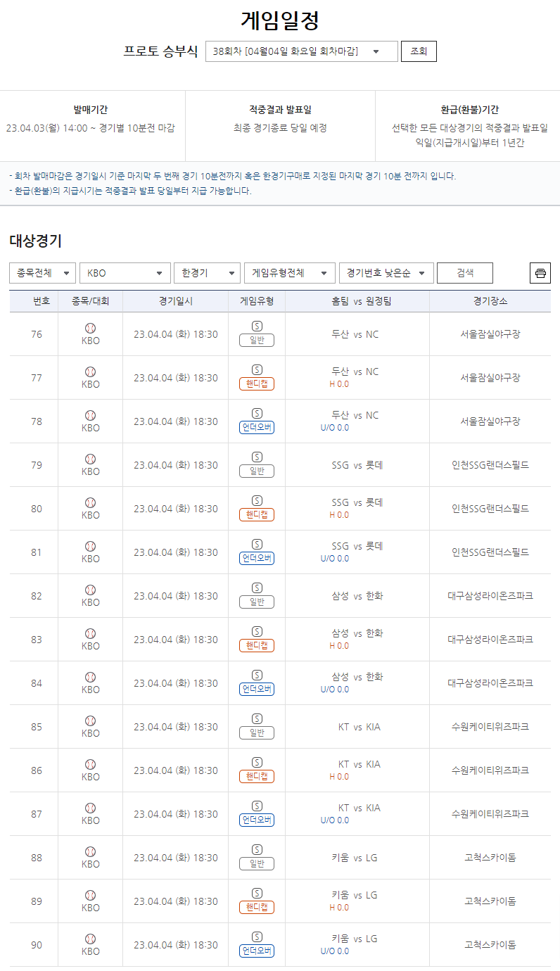Image resolution: width=560 pixels, height=971 pixels.
Task: Open the KBO league dropdown
Action: coord(125,273)
